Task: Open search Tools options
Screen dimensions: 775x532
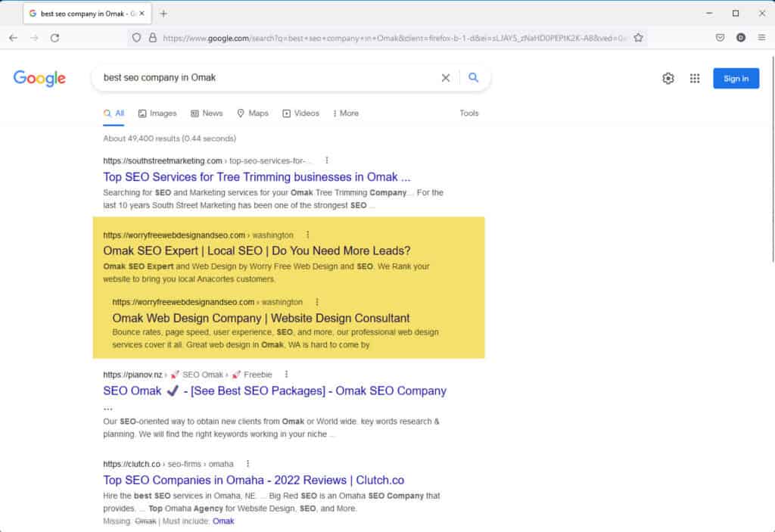Action: pyautogui.click(x=469, y=114)
